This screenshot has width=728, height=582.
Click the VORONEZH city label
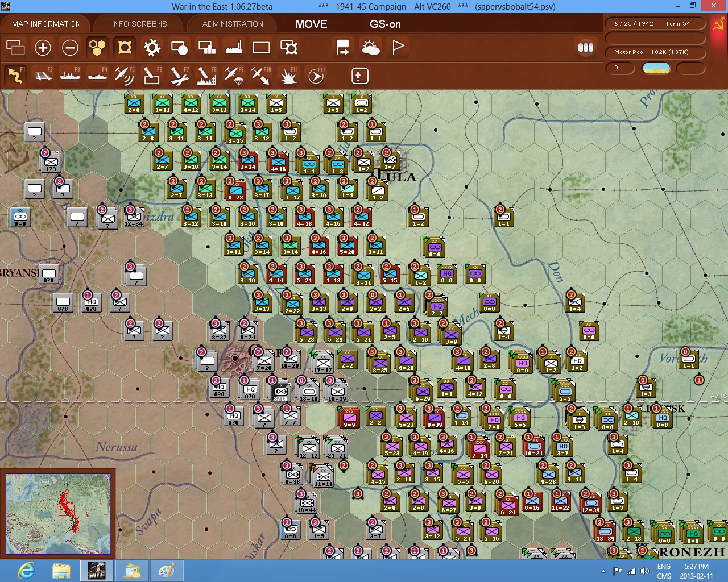click(x=680, y=551)
